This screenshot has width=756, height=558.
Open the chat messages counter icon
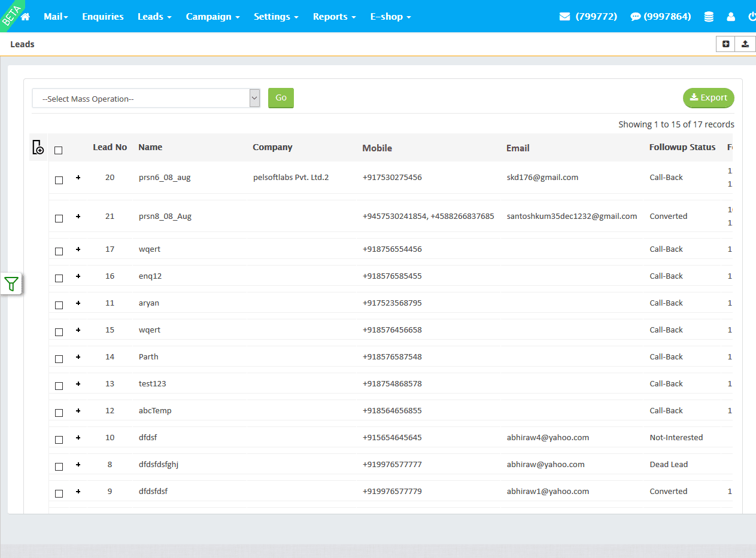point(635,17)
